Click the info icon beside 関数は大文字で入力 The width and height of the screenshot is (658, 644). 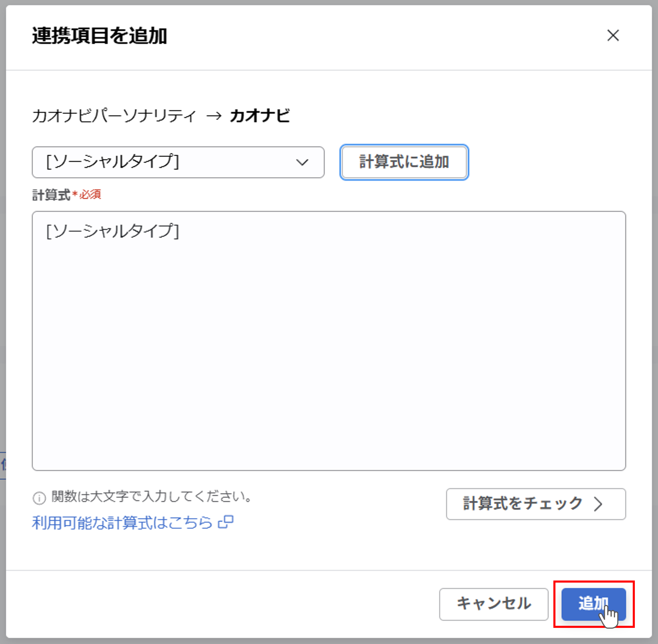coord(39,498)
